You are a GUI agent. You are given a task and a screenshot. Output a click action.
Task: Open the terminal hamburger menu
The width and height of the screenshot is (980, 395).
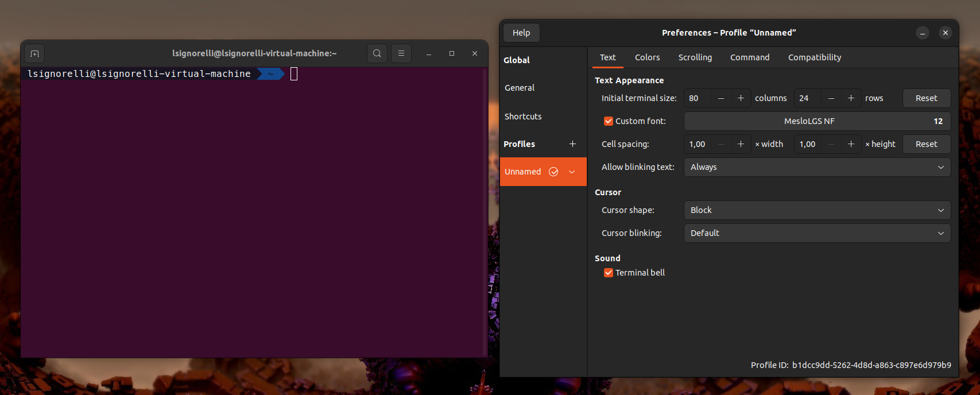pos(401,53)
